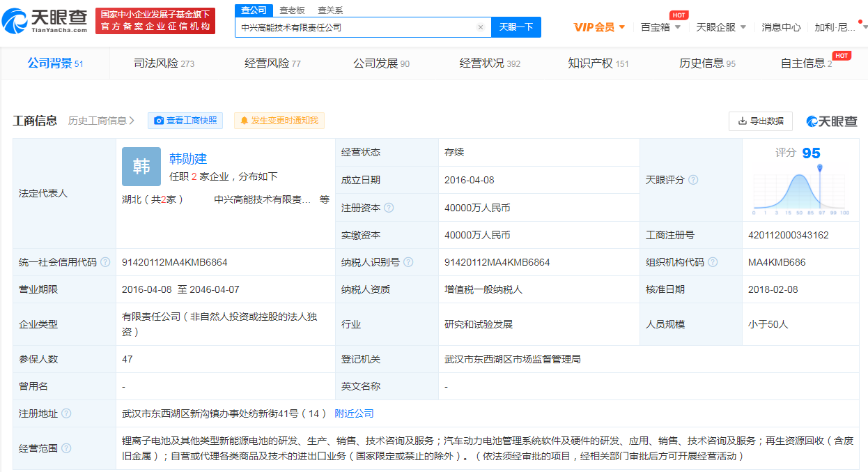Expand 历史工商信息 chevron link

pyautogui.click(x=102, y=121)
